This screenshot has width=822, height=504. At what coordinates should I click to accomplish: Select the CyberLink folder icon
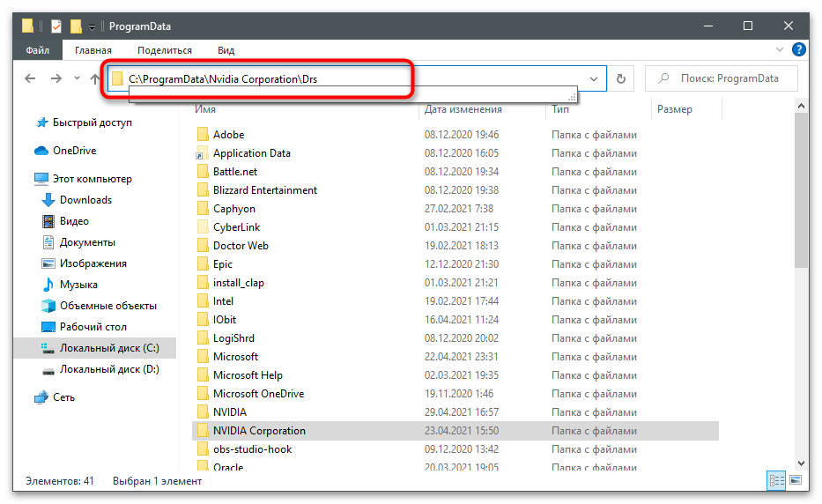click(x=203, y=227)
